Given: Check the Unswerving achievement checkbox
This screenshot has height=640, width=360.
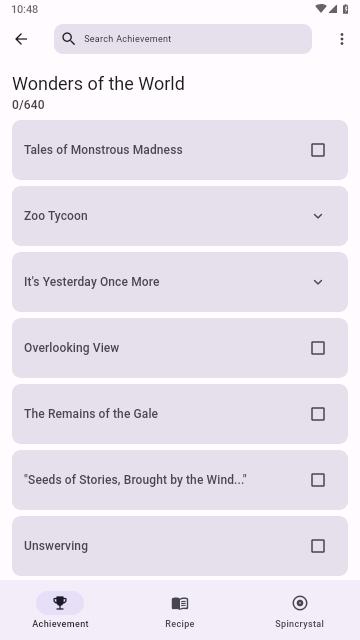Looking at the screenshot, I should click(318, 546).
